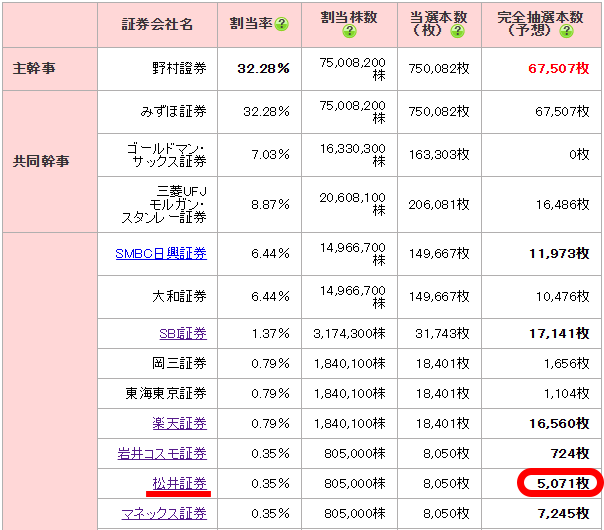
Task: Open the マネックス証券 link
Action: [164, 514]
